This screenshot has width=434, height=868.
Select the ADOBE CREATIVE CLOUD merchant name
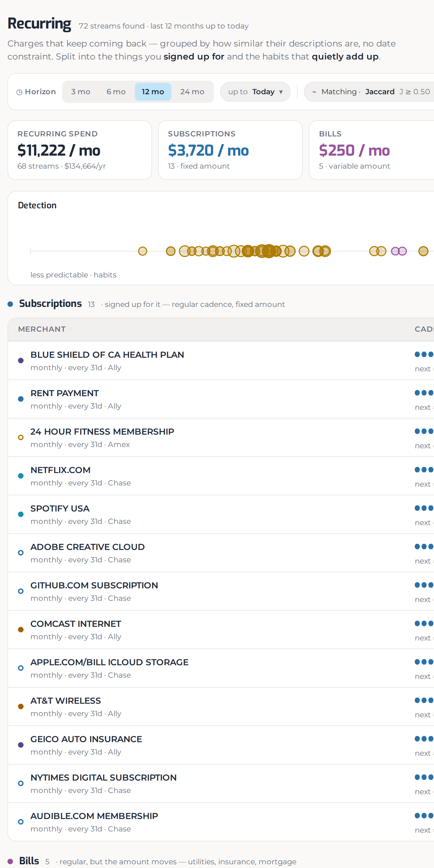(88, 547)
